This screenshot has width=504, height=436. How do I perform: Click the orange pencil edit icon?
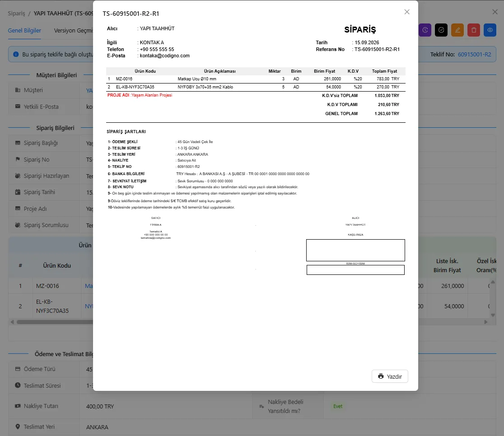point(457,30)
